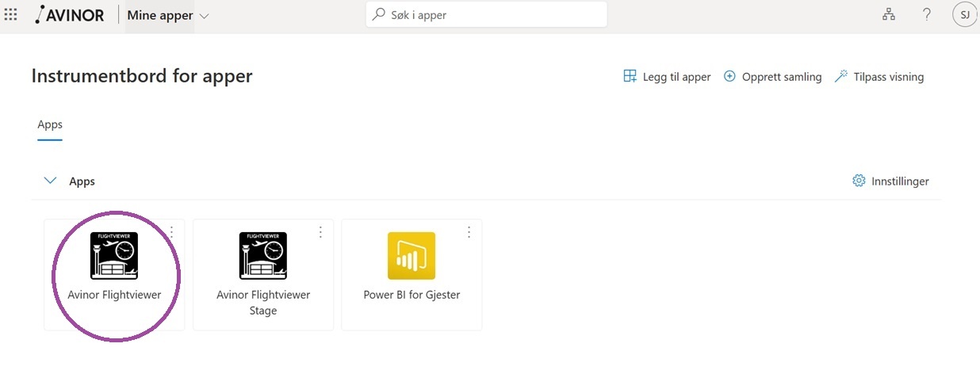Viewport: 980px width, 374px height.
Task: Open the Avinor Flightviewer Stage app icon
Action: 263,256
